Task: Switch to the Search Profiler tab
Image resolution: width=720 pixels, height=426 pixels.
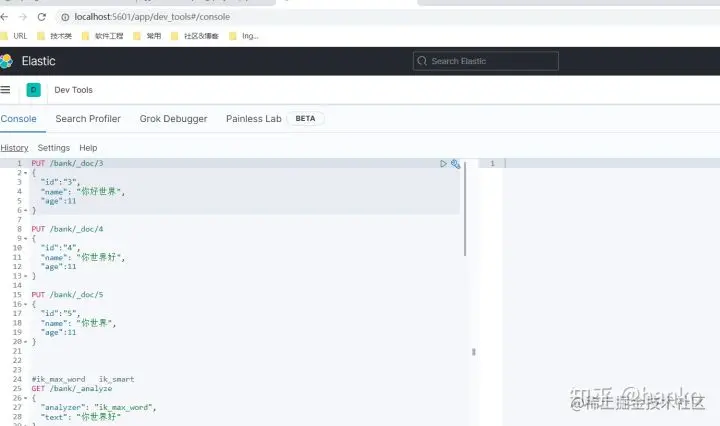Action: 88,119
